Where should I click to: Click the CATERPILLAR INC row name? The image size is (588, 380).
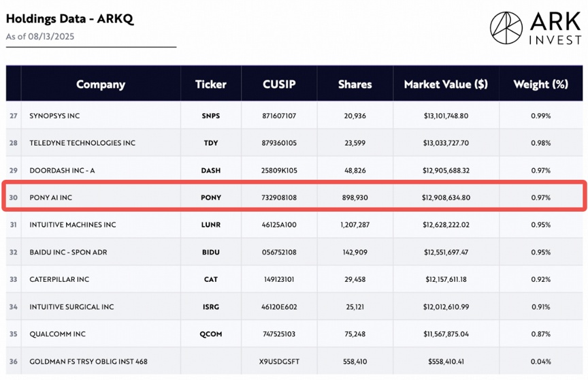pos(59,279)
